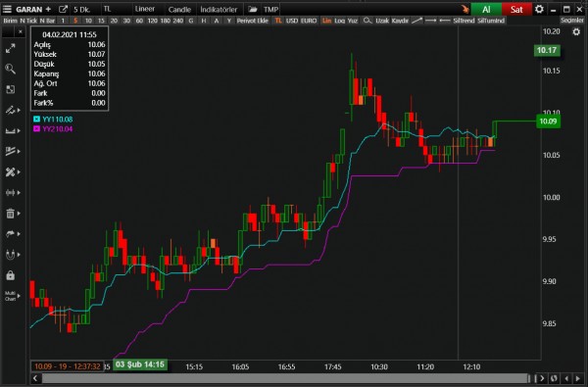Screen dimensions: 588x387
Task: Click the pop-out window icon
Action: coord(63,9)
